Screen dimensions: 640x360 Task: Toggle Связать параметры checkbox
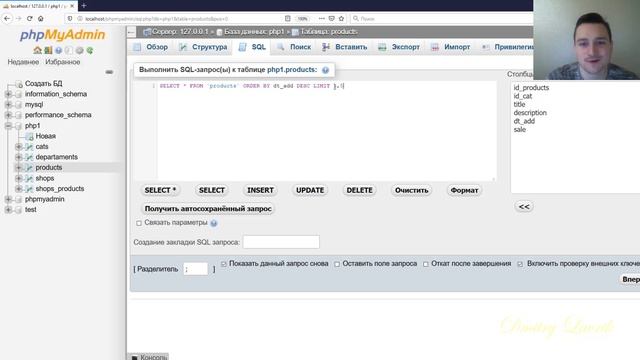point(139,223)
